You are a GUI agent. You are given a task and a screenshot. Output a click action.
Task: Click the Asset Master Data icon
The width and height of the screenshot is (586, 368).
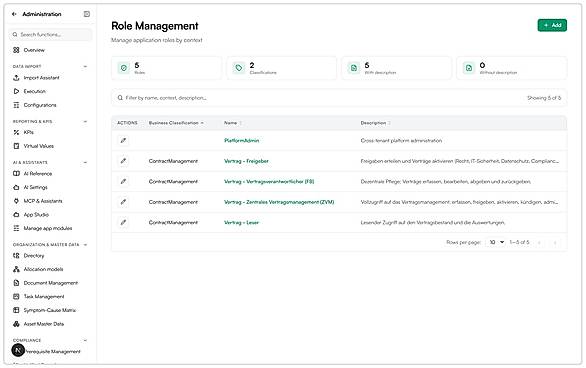click(x=16, y=324)
